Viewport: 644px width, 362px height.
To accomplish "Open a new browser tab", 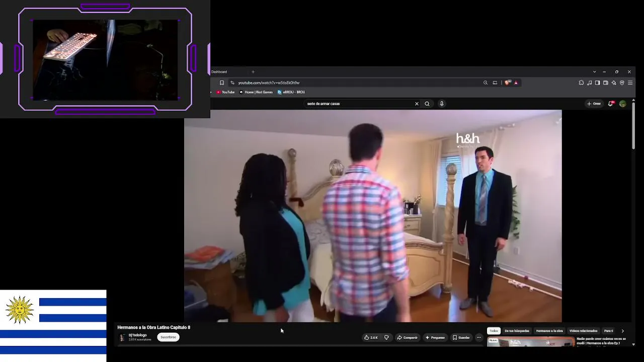I will pyautogui.click(x=253, y=72).
